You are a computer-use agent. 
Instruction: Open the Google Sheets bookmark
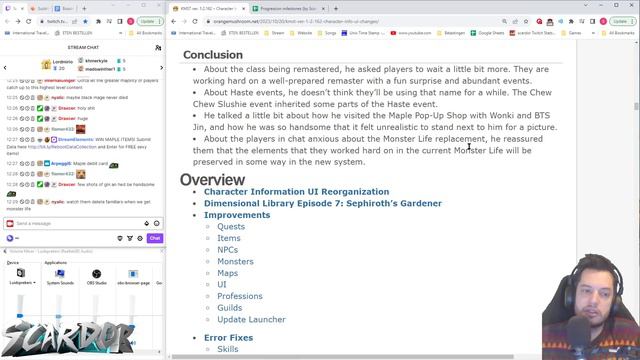click(x=487, y=33)
